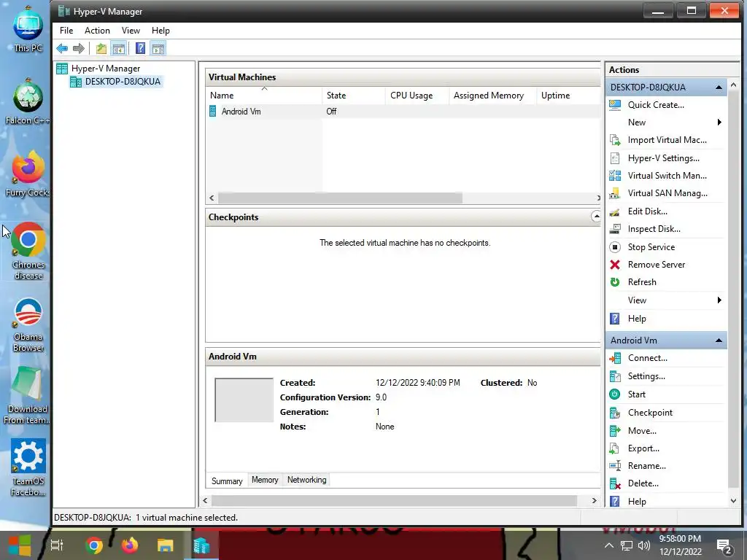Open Windows Start button
The width and height of the screenshot is (747, 560).
(x=20, y=545)
